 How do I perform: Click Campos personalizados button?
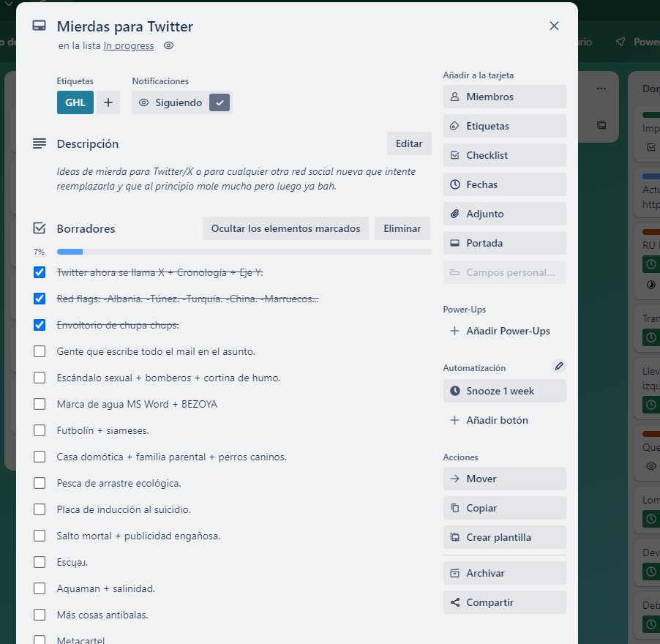point(504,272)
